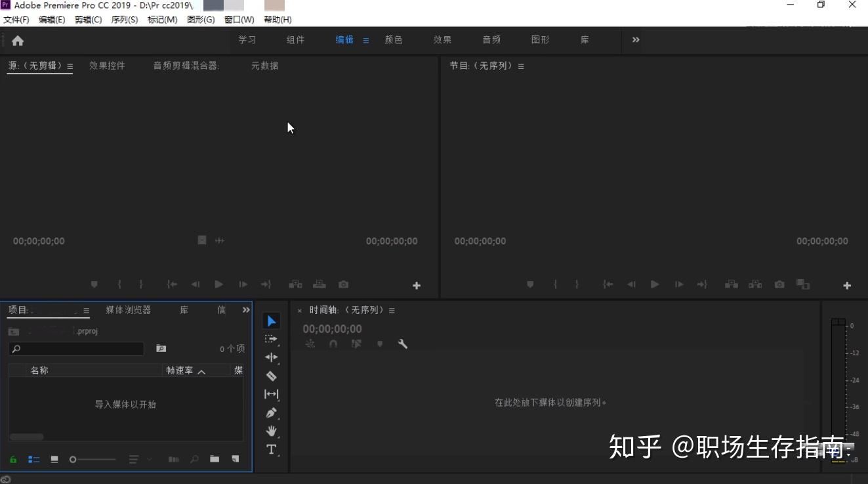
Task: Open the Program monitor button editor plus
Action: [x=847, y=286]
